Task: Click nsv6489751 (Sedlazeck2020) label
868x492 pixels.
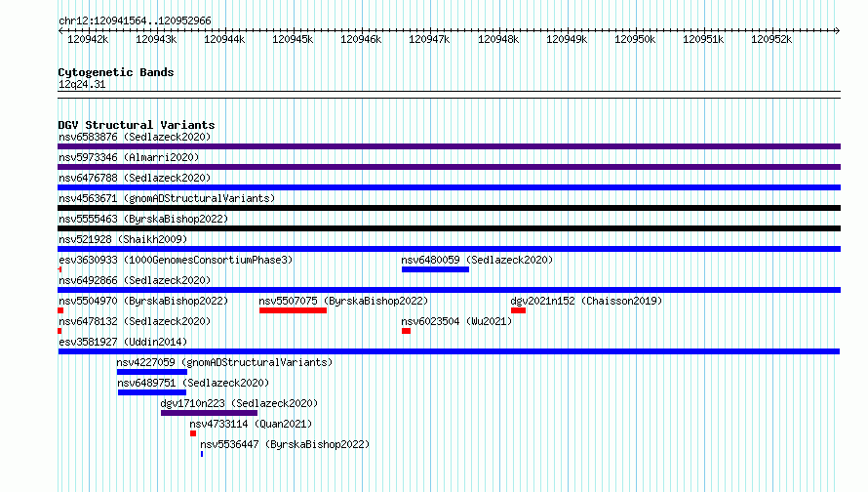Action: pyautogui.click(x=193, y=383)
